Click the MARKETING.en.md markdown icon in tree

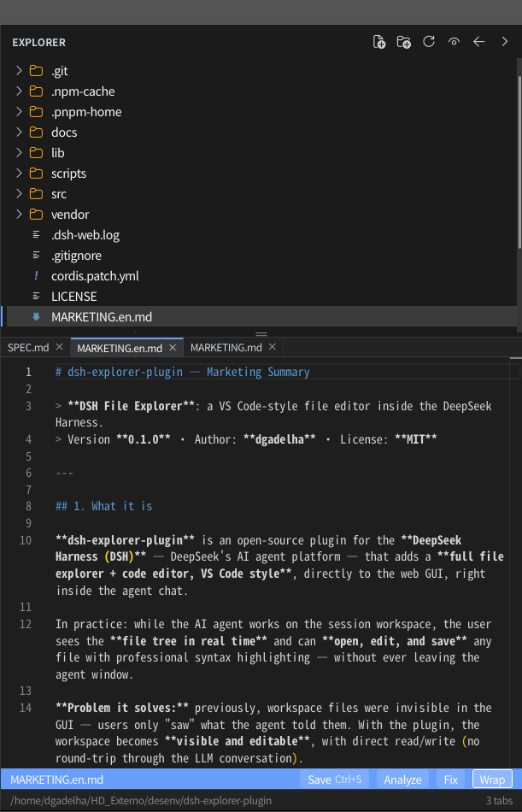tap(36, 316)
